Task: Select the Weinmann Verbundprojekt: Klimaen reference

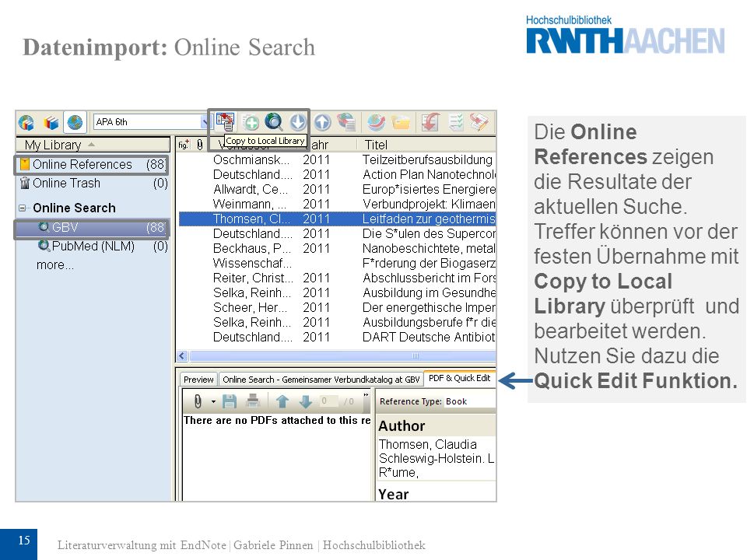Action: point(337,204)
